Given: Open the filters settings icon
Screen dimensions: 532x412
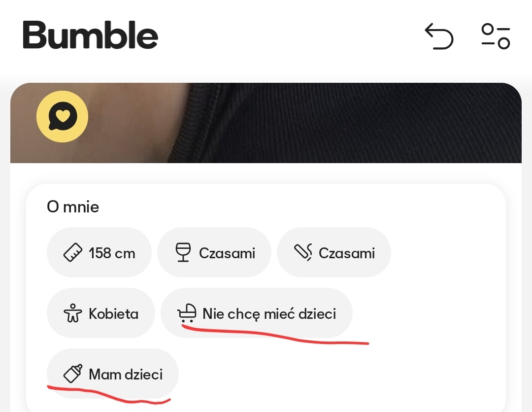Looking at the screenshot, I should [x=496, y=37].
